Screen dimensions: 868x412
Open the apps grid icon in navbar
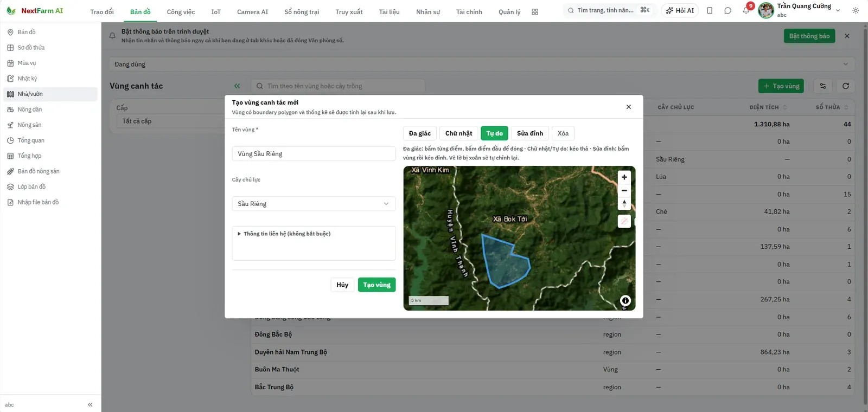535,11
